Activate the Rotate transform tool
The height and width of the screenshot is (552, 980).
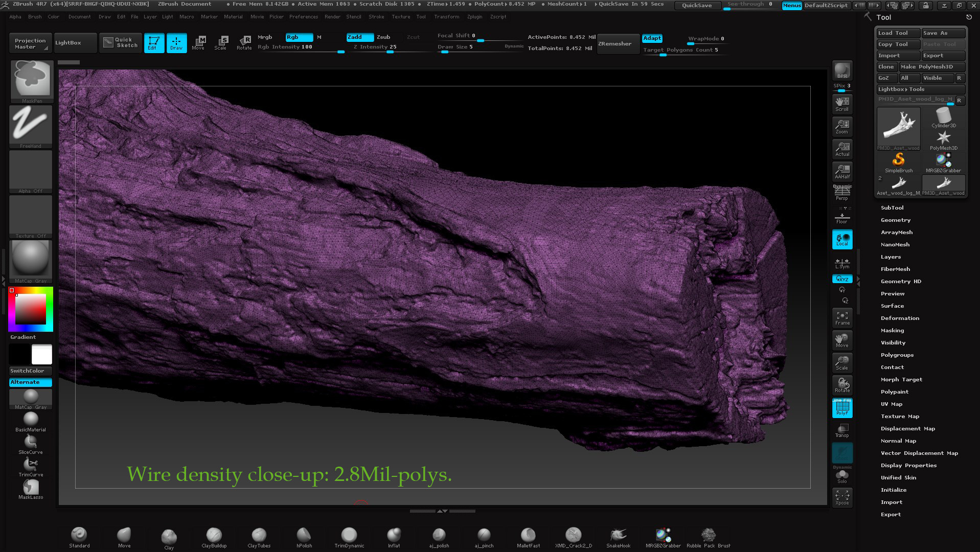244,42
